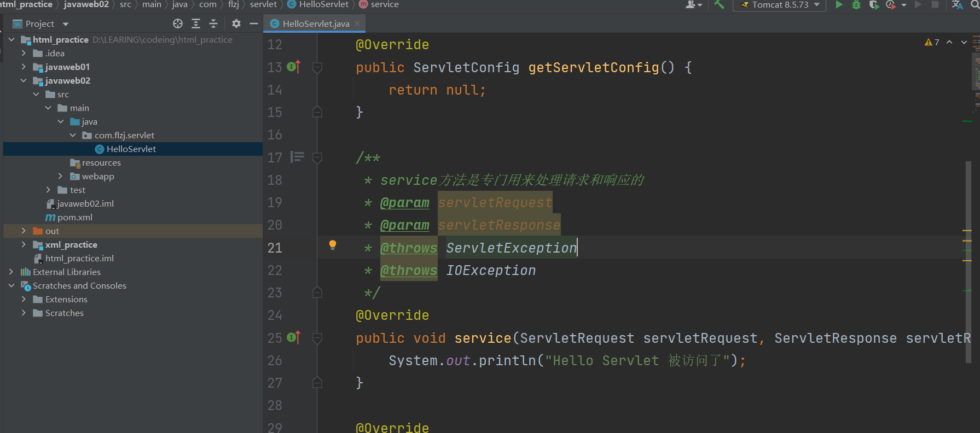
Task: Expand All in Project panel
Action: pos(196,24)
